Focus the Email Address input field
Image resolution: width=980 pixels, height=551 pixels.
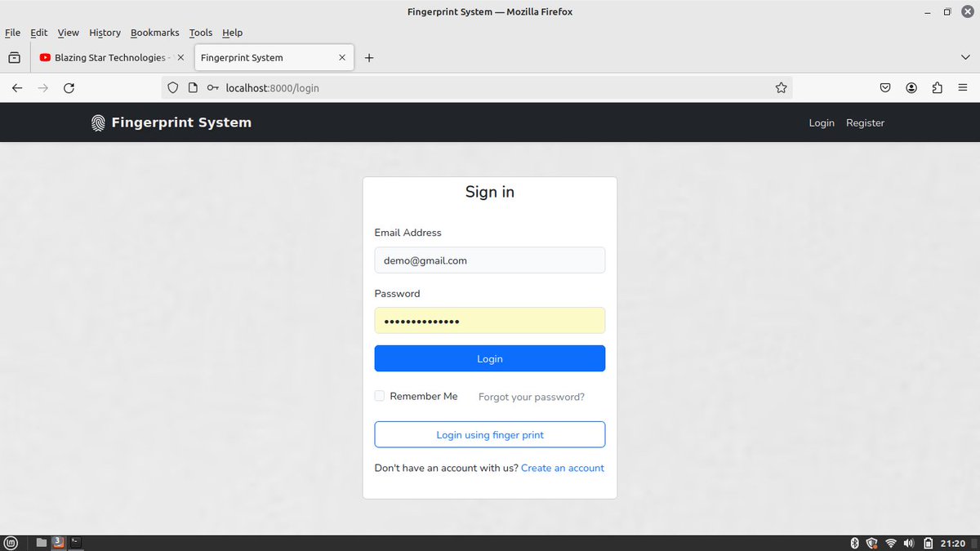[490, 260]
